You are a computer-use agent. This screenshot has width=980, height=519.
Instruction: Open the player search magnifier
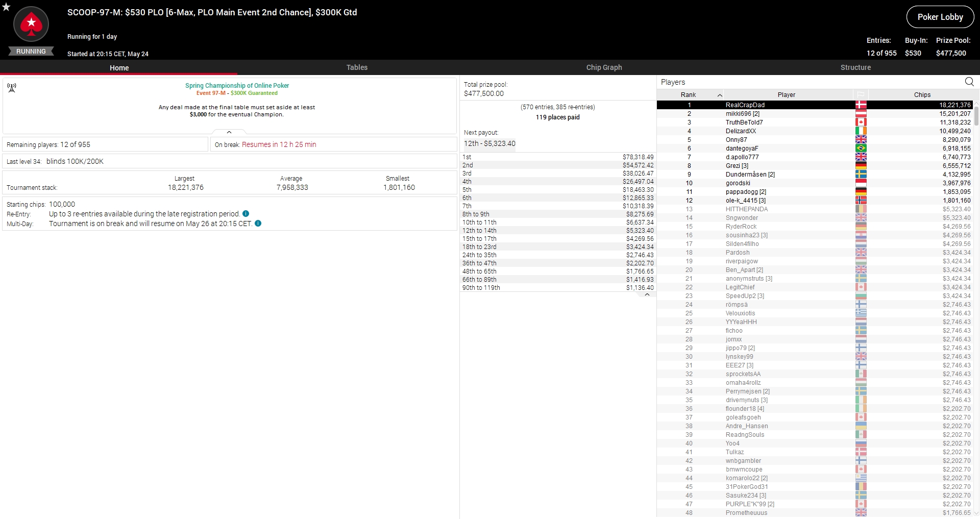click(x=969, y=82)
